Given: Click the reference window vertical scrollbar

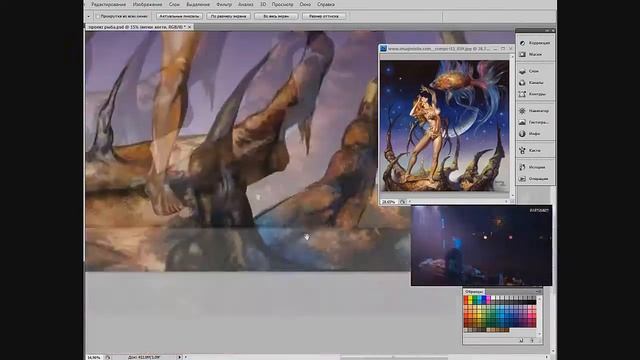Looking at the screenshot, I should click(512, 127).
